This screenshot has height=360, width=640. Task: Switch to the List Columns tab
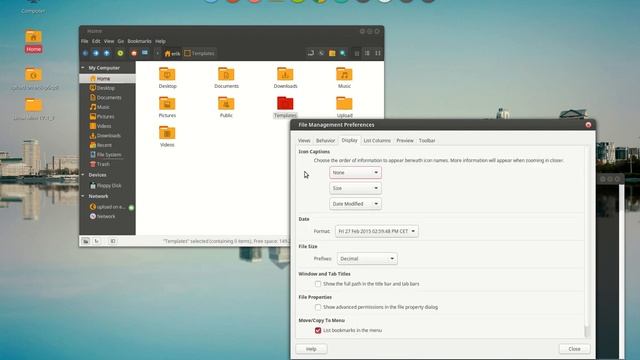point(377,140)
